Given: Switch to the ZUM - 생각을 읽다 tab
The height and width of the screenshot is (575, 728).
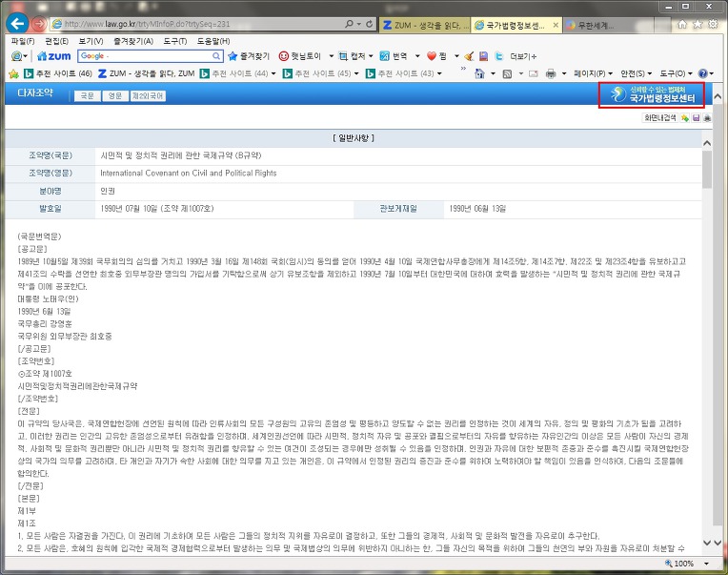Looking at the screenshot, I should [425, 25].
